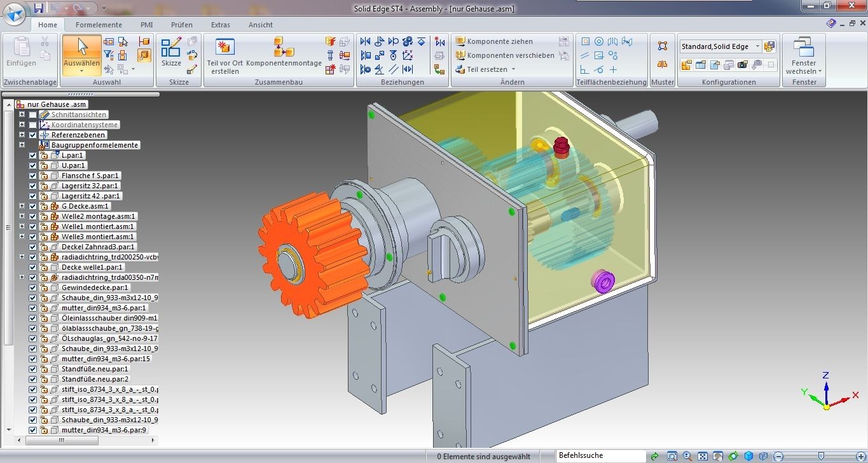
Task: Open the Komponentenmontage tool
Action: pos(284,48)
